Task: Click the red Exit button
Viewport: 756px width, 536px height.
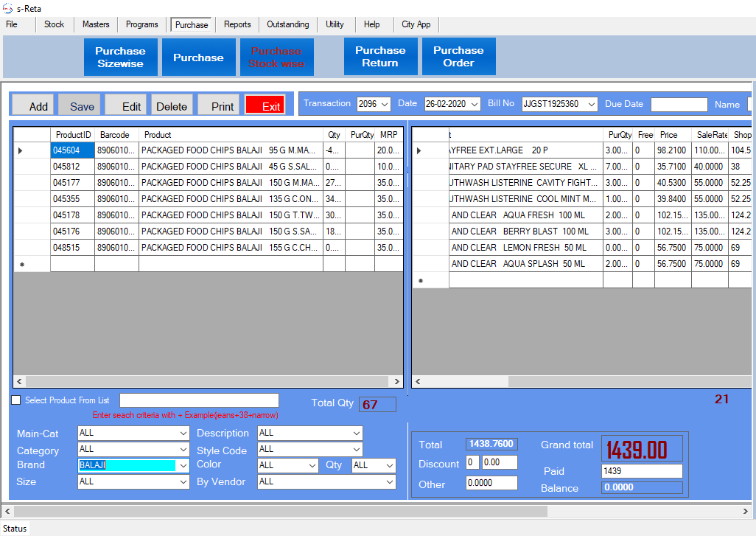Action: point(265,105)
